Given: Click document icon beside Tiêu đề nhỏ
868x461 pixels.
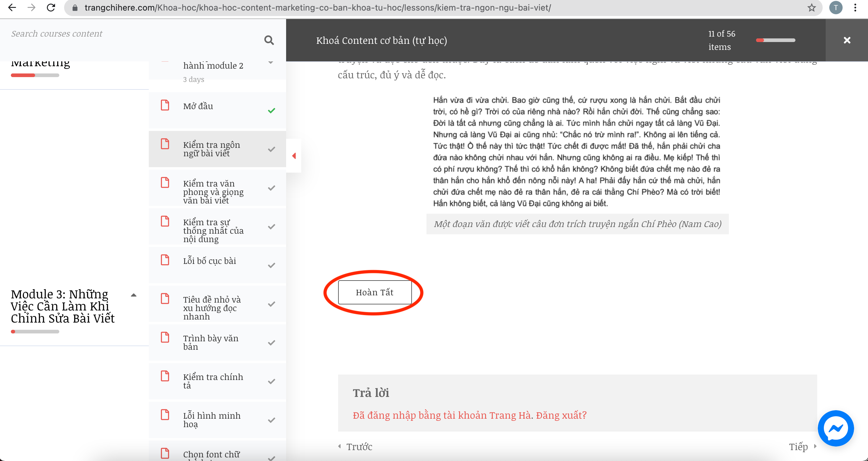Looking at the screenshot, I should 165,298.
